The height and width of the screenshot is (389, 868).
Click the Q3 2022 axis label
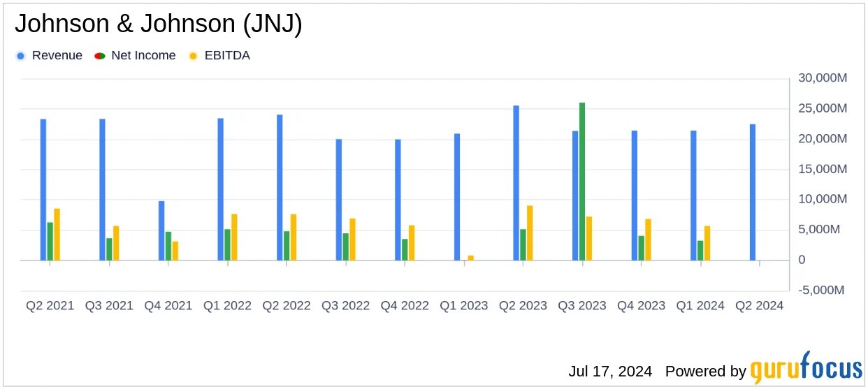point(345,306)
